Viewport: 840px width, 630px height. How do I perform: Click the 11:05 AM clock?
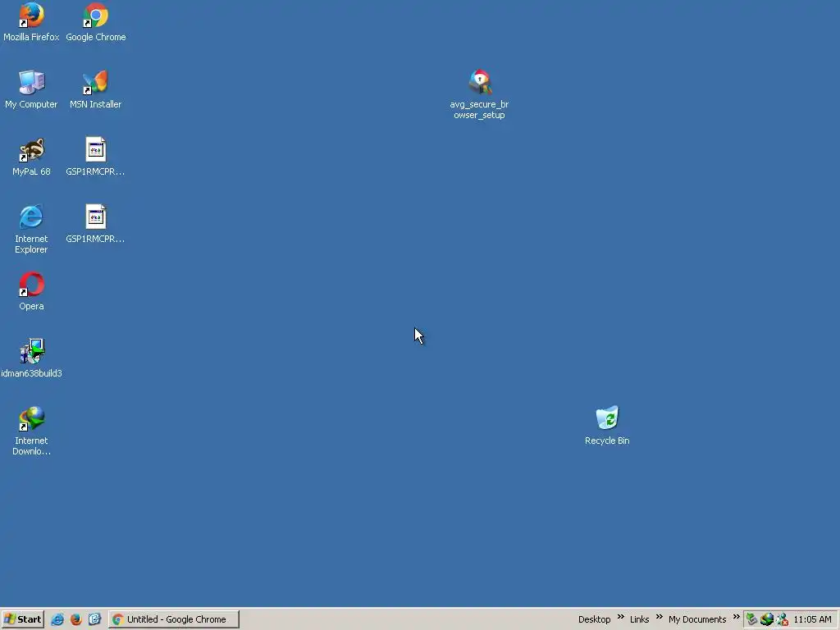(812, 619)
